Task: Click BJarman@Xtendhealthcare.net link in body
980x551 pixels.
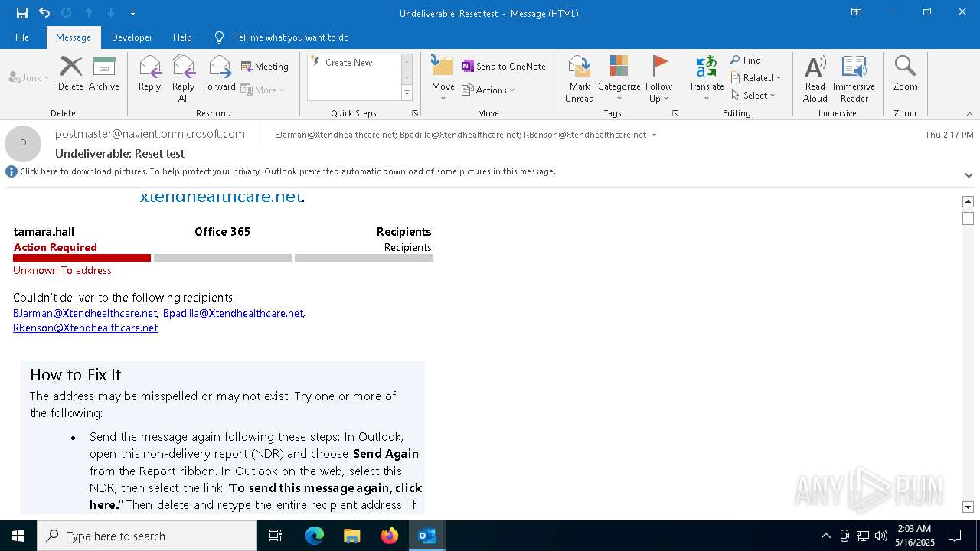Action: pos(85,313)
